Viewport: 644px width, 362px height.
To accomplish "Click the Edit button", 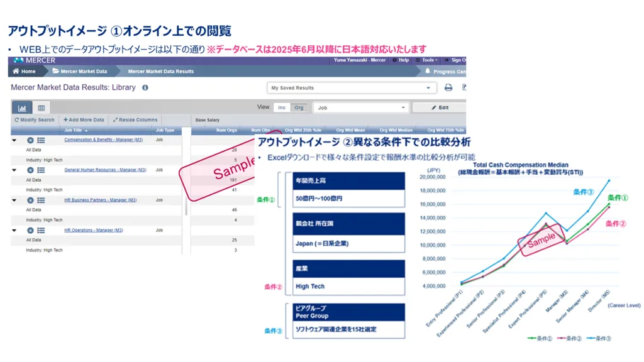I will [440, 107].
